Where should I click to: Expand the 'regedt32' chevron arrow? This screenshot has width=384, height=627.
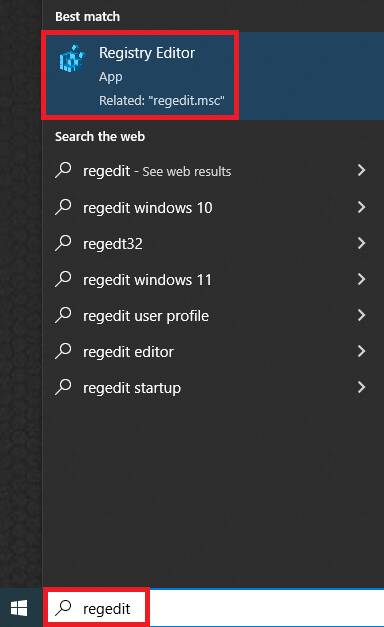361,243
